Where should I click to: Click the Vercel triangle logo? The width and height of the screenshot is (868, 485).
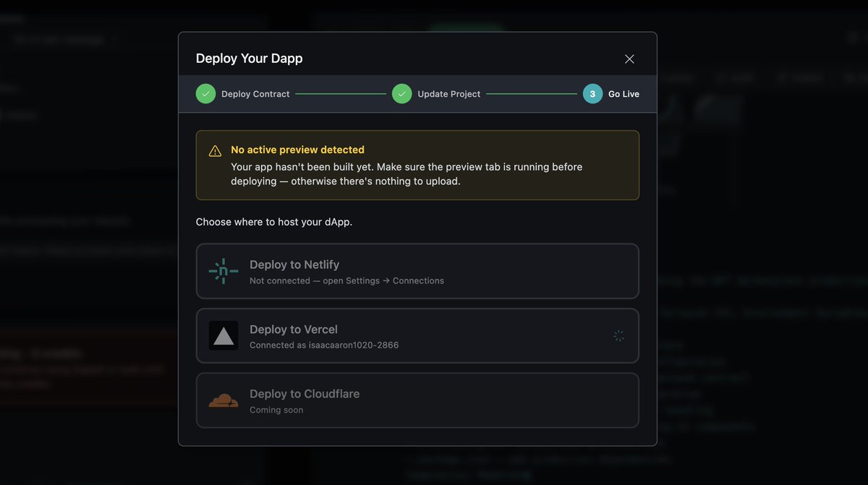224,335
